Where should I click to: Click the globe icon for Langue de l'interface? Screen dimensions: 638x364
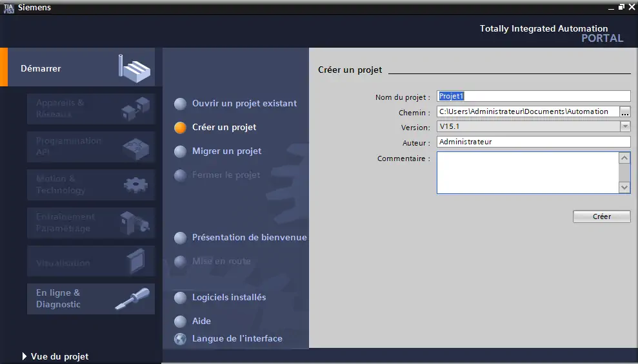(x=180, y=339)
